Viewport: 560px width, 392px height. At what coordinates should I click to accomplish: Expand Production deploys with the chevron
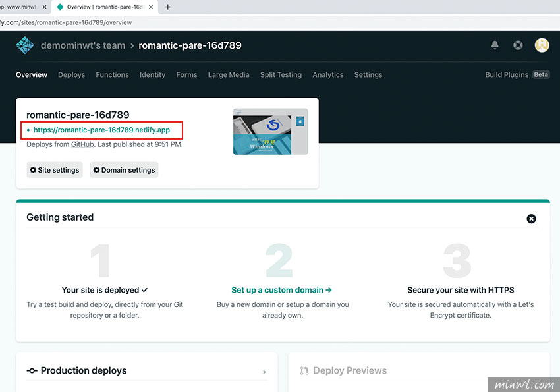264,372
